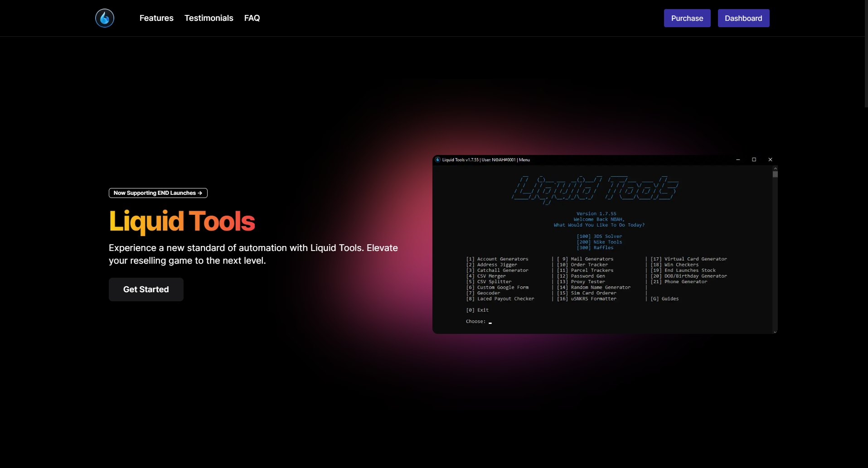Click the '[0] Exit' option
The width and height of the screenshot is (868, 468).
pos(477,310)
